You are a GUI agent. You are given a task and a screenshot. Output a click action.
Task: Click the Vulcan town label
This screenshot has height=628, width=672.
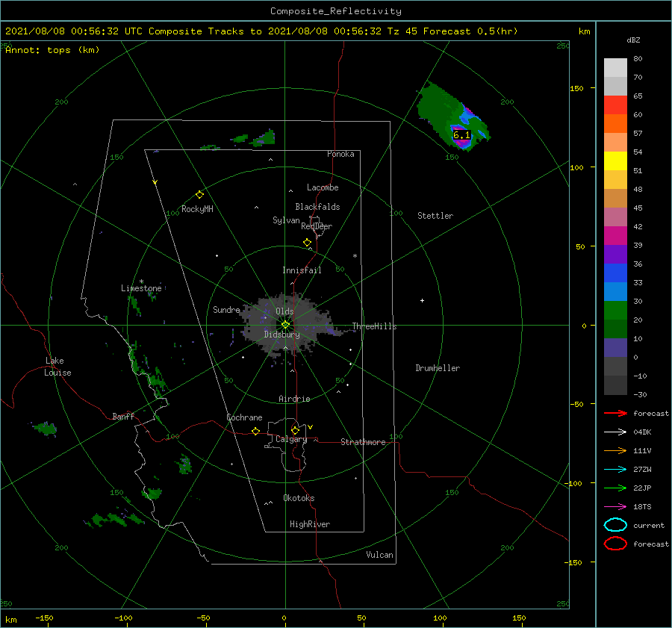pyautogui.click(x=380, y=555)
